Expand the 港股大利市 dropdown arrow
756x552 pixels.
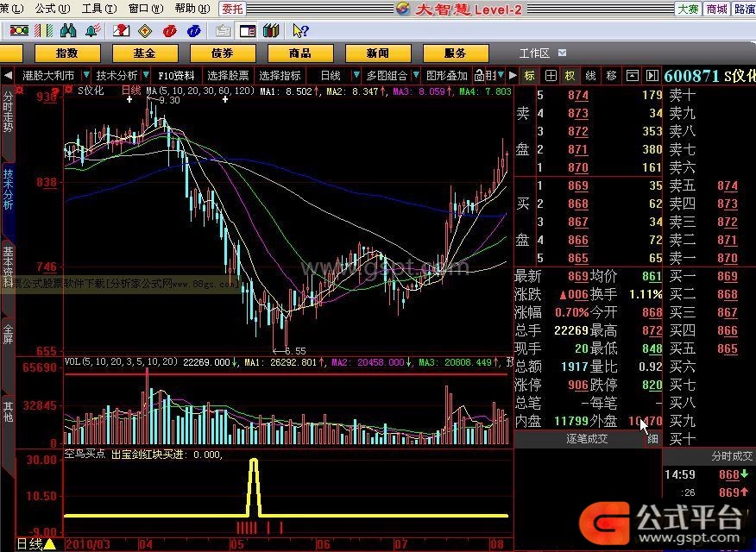(86, 75)
